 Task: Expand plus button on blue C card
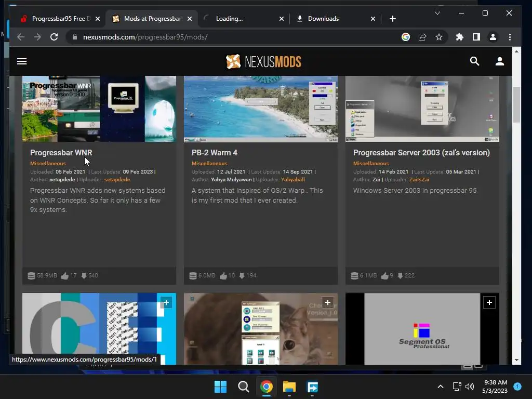[x=166, y=302]
